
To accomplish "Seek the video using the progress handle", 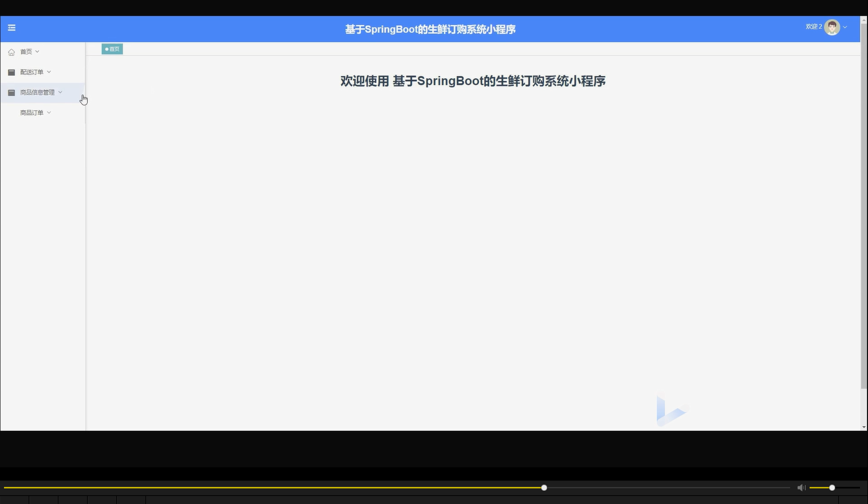I will pyautogui.click(x=544, y=488).
